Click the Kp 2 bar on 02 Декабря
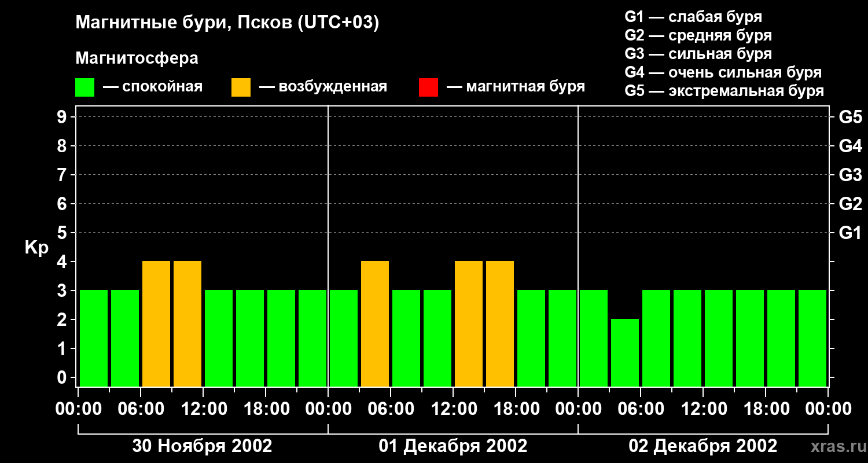The width and height of the screenshot is (868, 463). click(625, 352)
